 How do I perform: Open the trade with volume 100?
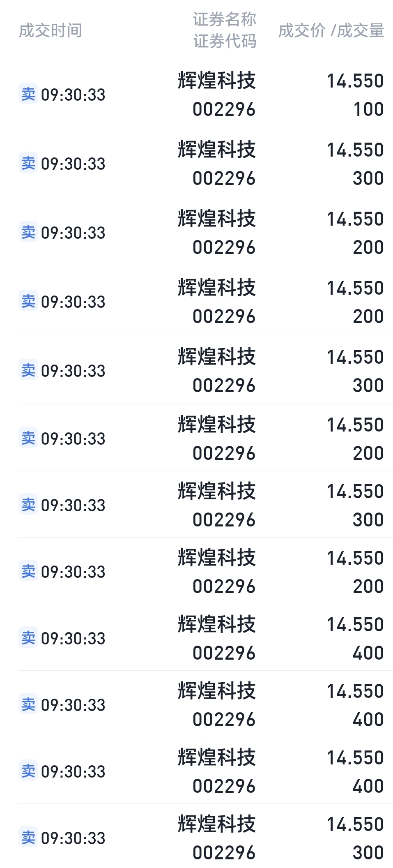[205, 94]
